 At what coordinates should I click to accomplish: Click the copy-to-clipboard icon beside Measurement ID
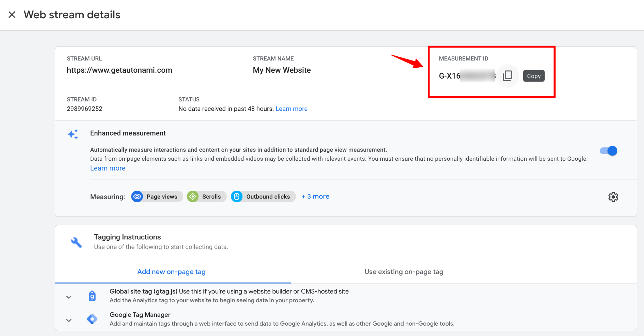[507, 76]
